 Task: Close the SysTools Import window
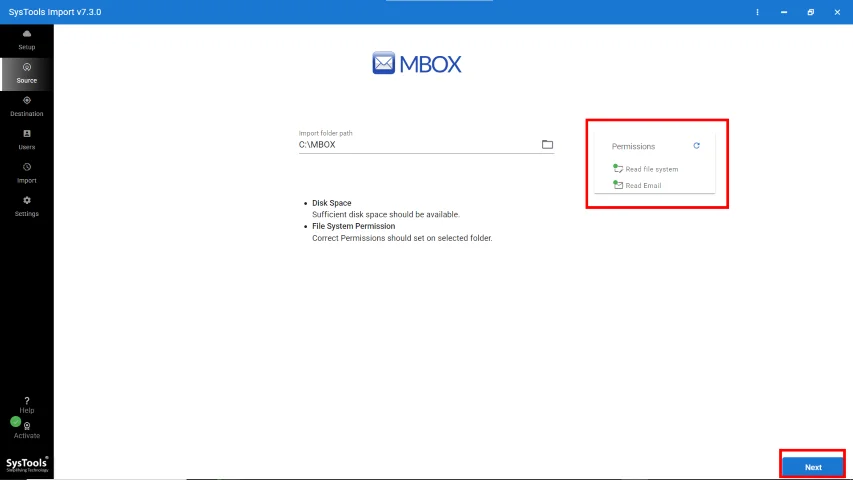[x=837, y=12]
